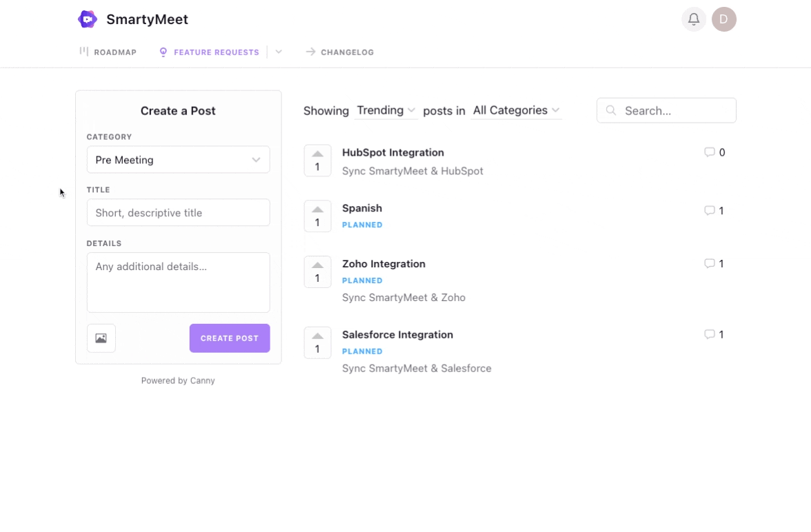Image resolution: width=811 pixels, height=532 pixels.
Task: Click the SmartyMeet brand name
Action: (x=148, y=20)
